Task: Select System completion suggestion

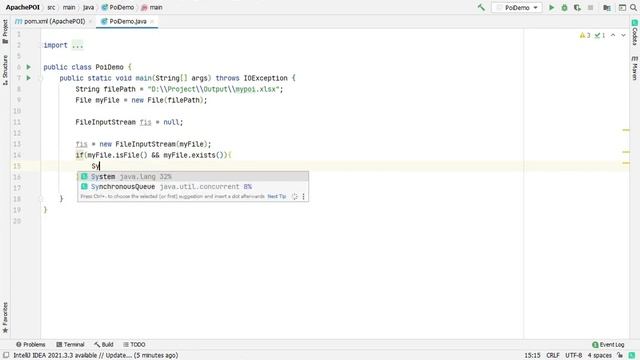Action: [x=193, y=176]
